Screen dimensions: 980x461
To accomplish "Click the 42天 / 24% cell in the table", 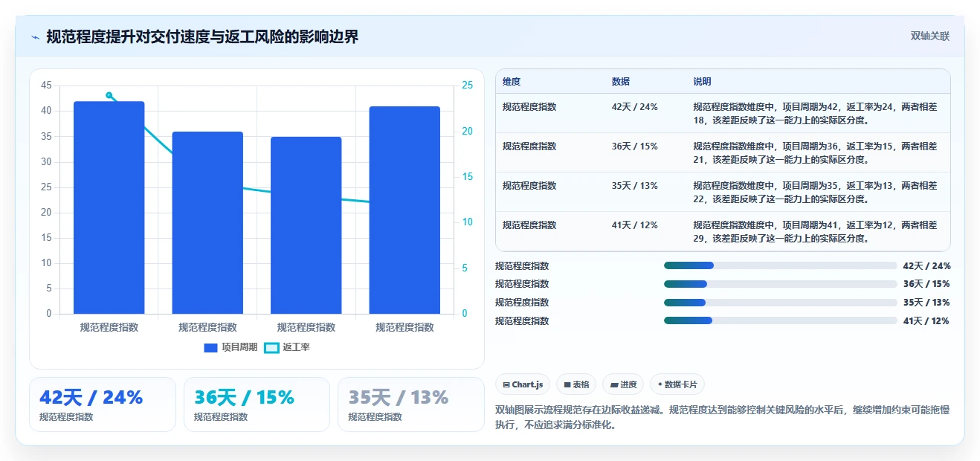I will (635, 107).
